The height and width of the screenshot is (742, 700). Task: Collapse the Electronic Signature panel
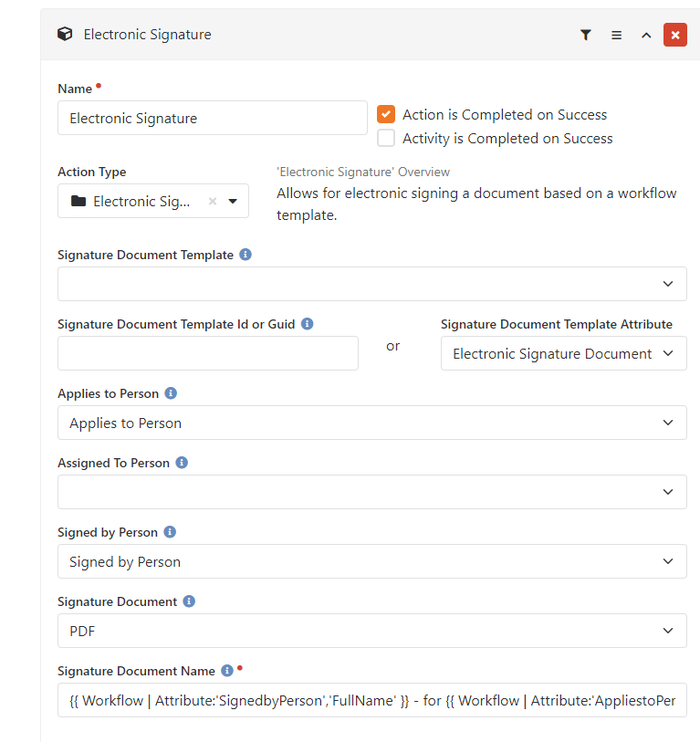coord(646,35)
